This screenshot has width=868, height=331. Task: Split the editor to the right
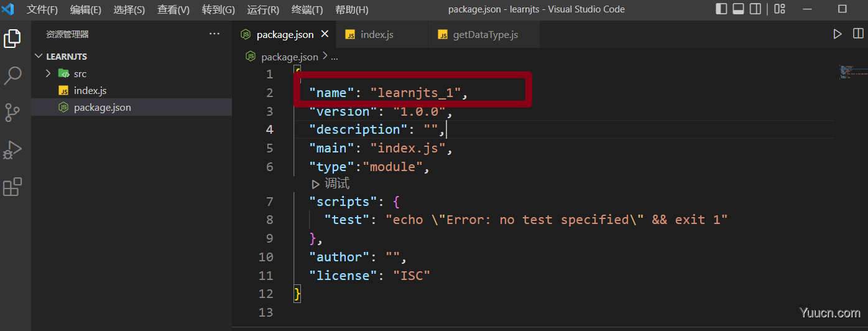[x=858, y=34]
